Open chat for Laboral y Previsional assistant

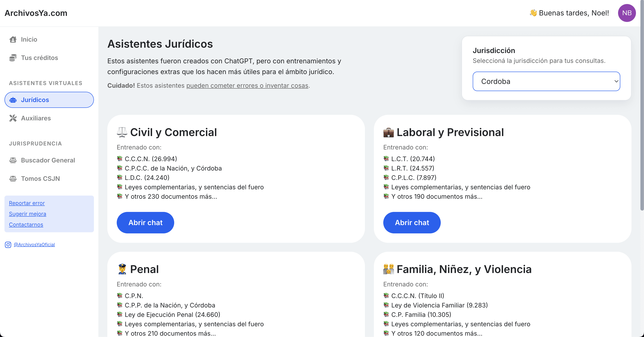(412, 222)
